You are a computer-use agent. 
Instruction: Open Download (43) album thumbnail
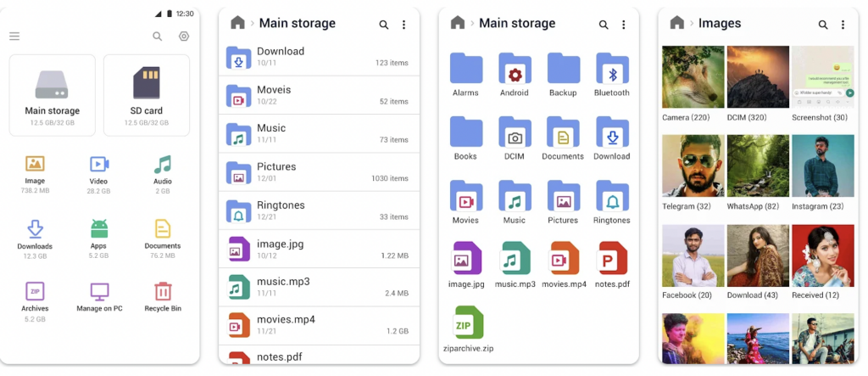[758, 255]
